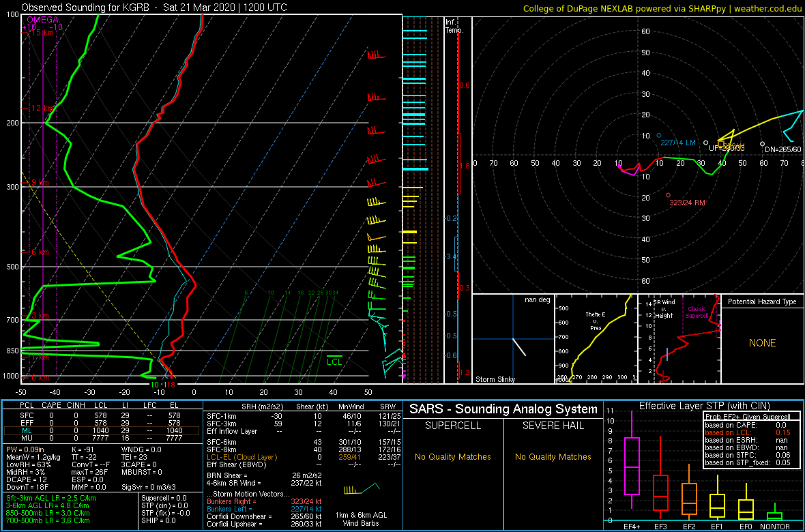Viewport: 805px width, 532px height.
Task: Click the SFC-6km shear row label
Action: pyautogui.click(x=222, y=442)
